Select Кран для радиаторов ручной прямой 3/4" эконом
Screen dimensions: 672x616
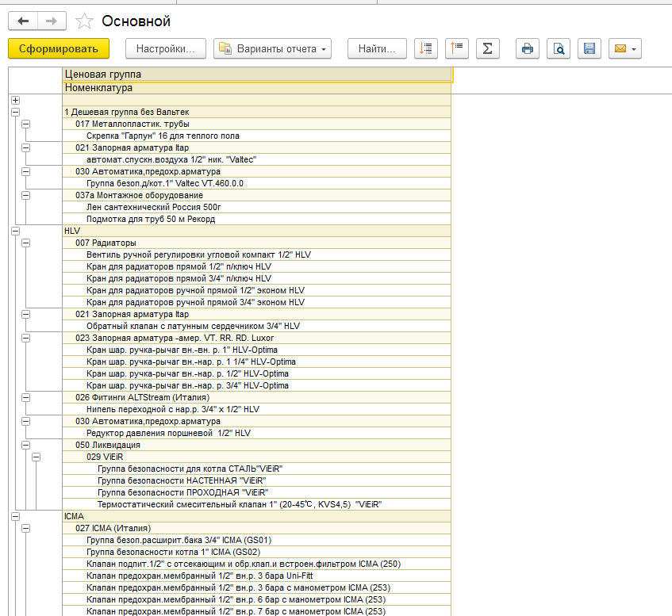click(x=257, y=302)
